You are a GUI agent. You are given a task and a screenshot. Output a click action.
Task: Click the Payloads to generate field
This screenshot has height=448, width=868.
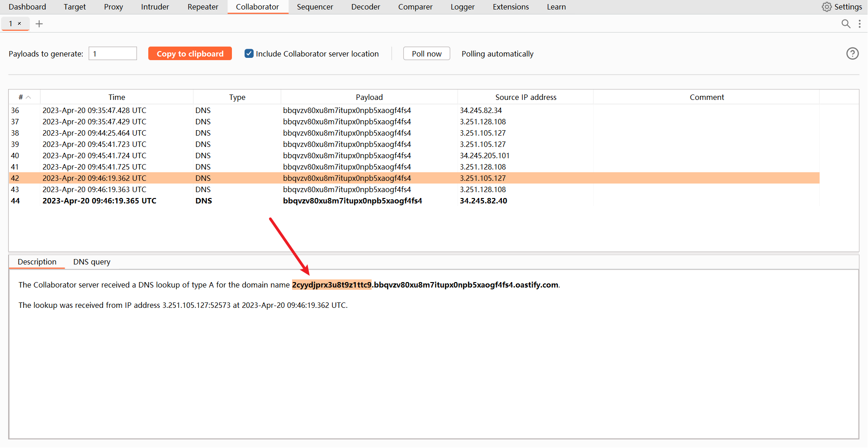(x=113, y=54)
